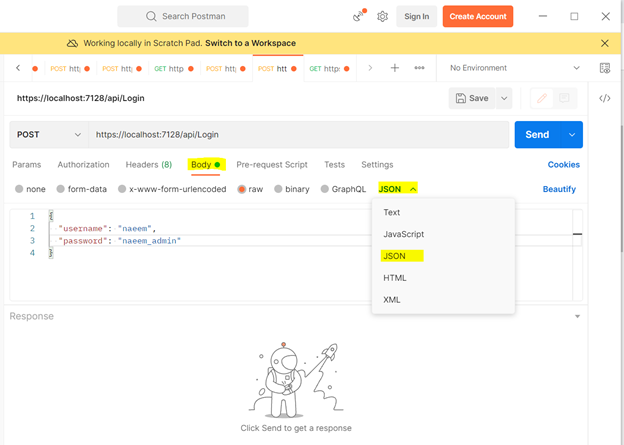
Task: Click the request URL input field
Action: tap(298, 135)
